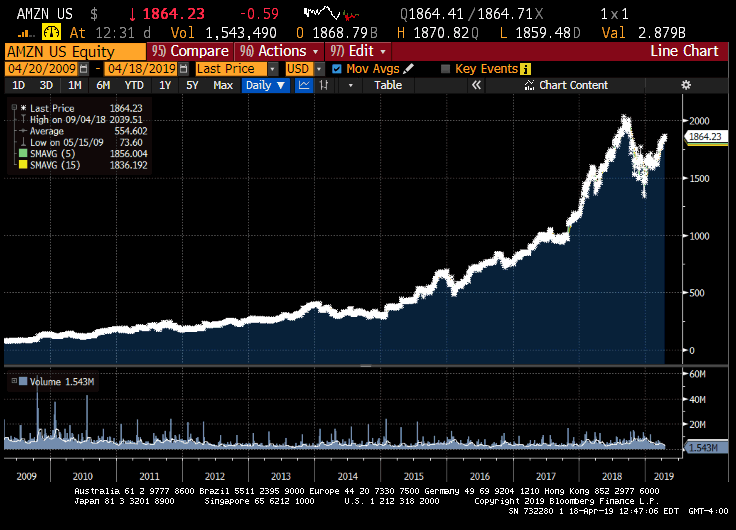This screenshot has width=736, height=530.
Task: Click the 1.543M volume axis label tag
Action: 705,448
